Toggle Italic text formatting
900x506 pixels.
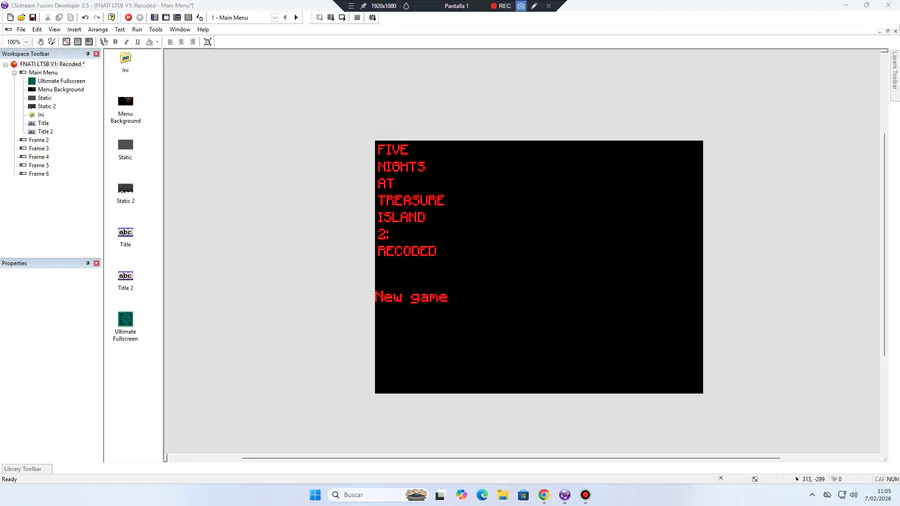tap(126, 42)
